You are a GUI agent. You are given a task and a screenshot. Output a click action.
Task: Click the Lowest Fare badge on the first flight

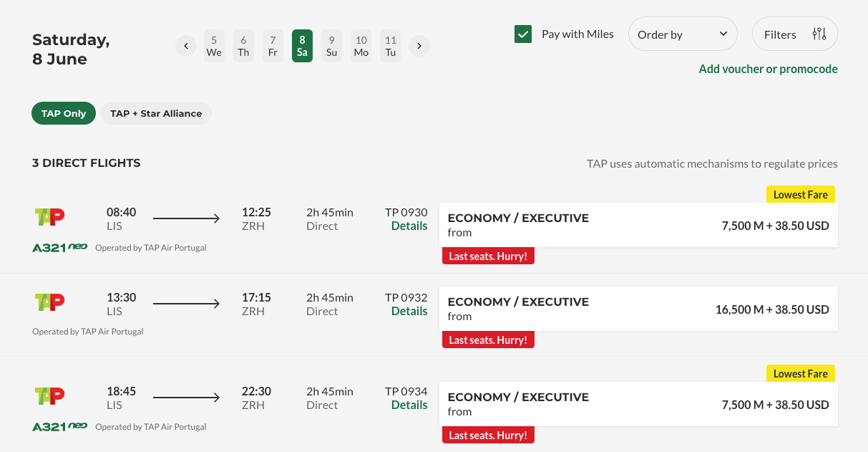click(800, 193)
